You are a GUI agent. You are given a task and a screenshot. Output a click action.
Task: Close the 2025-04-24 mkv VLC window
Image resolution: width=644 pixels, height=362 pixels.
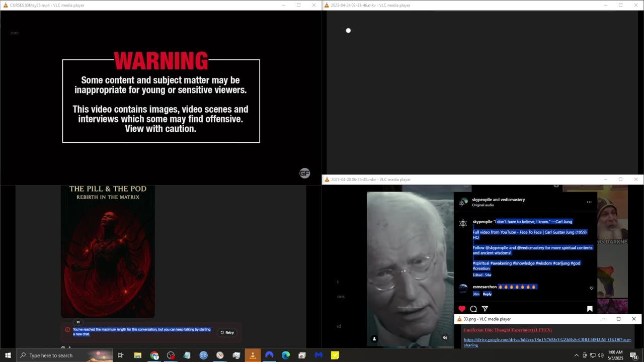pyautogui.click(x=635, y=5)
